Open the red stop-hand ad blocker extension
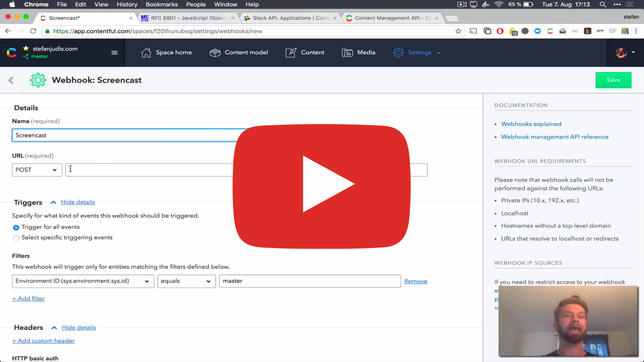The image size is (644, 362). [500, 31]
